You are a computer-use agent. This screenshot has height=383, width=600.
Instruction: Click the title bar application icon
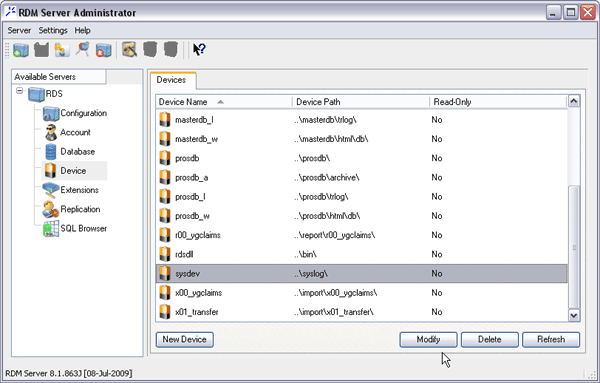(x=11, y=12)
